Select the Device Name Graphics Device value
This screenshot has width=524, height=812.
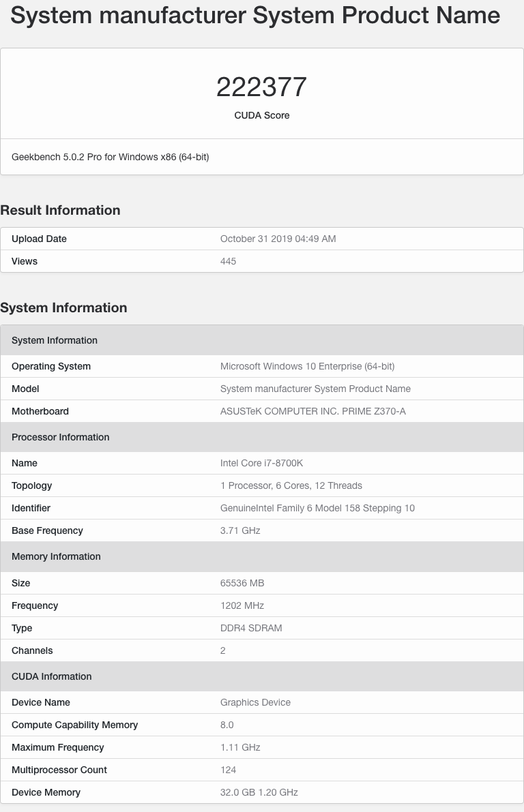pos(256,703)
